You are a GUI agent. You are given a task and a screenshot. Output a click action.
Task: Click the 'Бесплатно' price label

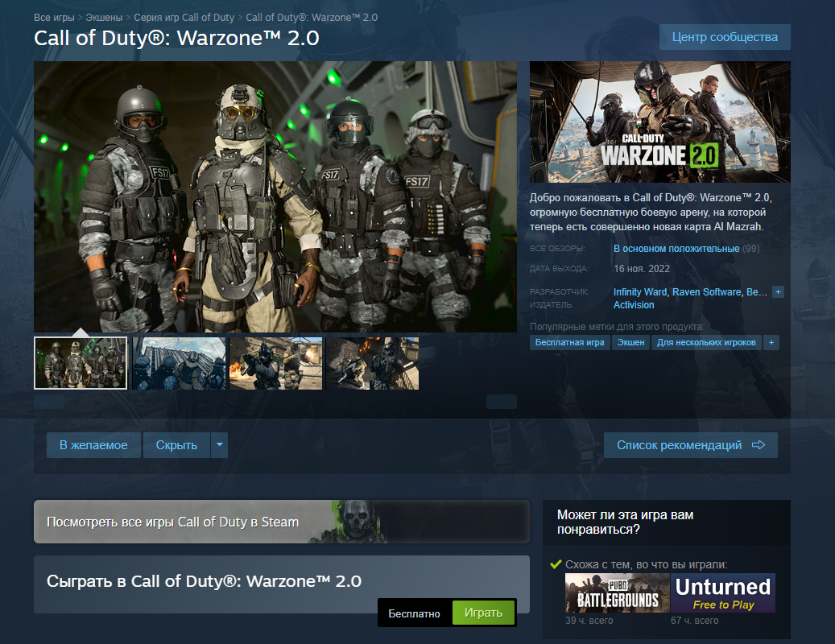click(414, 613)
